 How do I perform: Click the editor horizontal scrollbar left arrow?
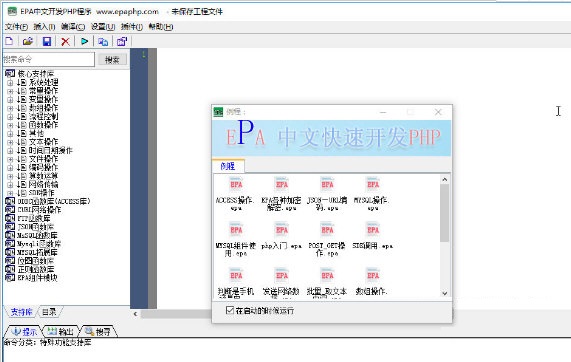(x=135, y=314)
